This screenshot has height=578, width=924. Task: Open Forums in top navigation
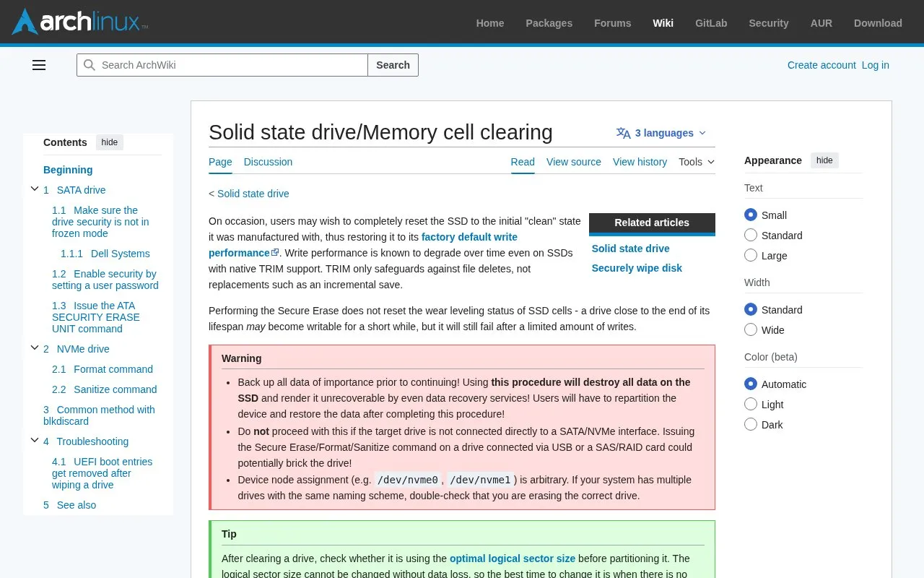tap(612, 23)
